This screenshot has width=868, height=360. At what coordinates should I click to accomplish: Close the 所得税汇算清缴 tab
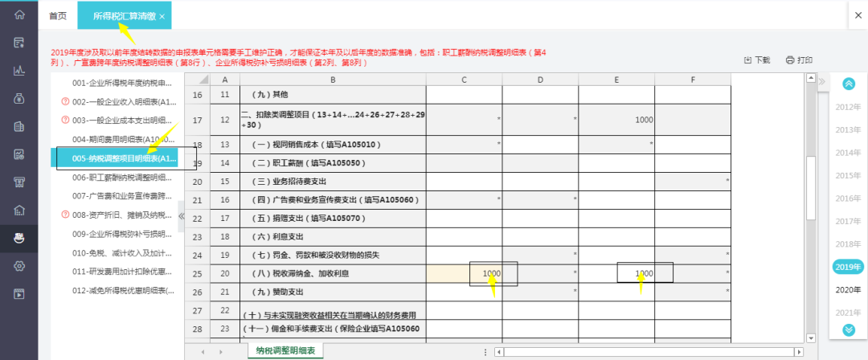(x=162, y=16)
